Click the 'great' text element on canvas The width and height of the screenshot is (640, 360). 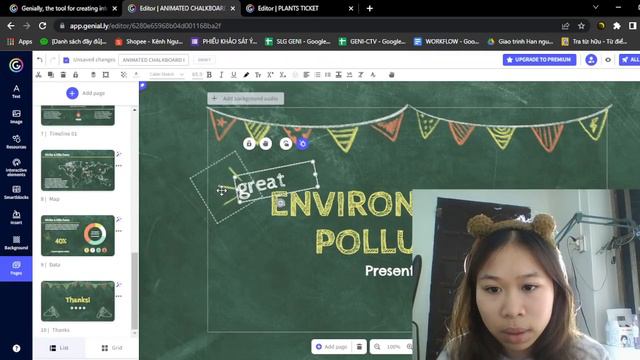pos(261,184)
